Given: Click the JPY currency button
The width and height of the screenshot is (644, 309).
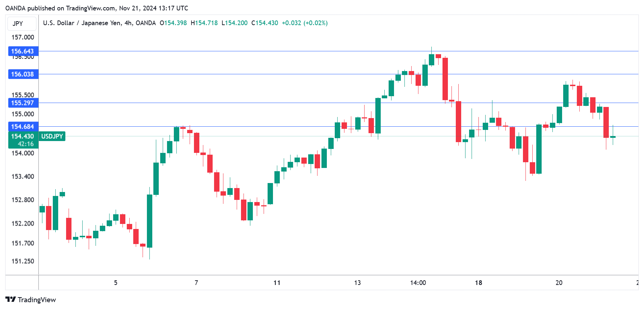Looking at the screenshot, I should coord(18,24).
